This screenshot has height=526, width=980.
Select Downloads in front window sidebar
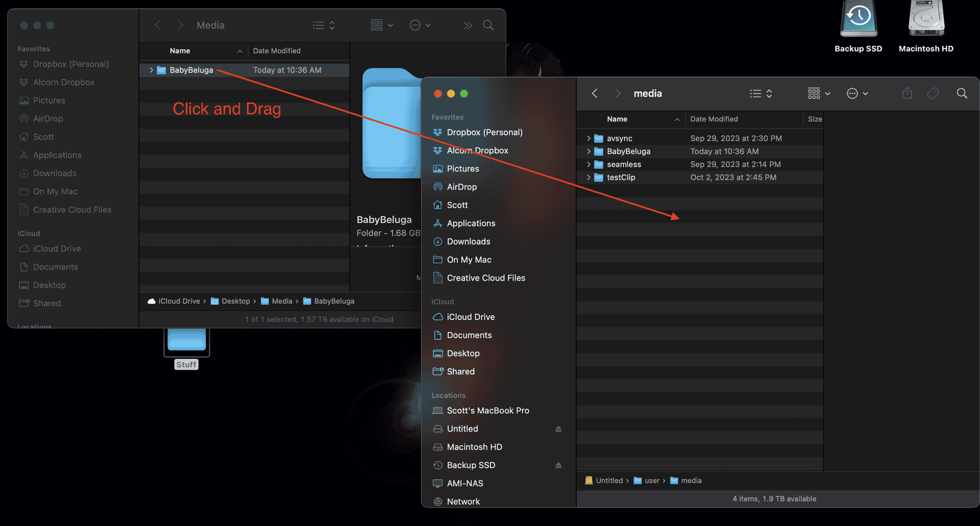pyautogui.click(x=468, y=241)
